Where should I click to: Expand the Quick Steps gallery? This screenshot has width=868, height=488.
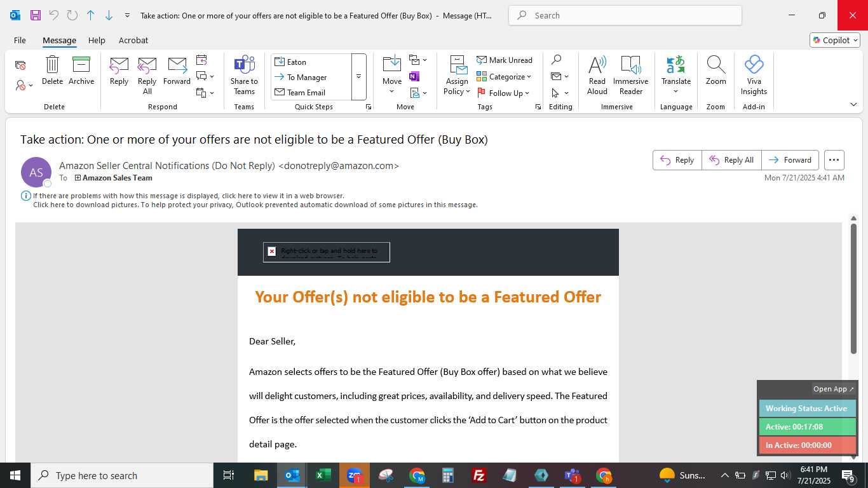pyautogui.click(x=358, y=77)
